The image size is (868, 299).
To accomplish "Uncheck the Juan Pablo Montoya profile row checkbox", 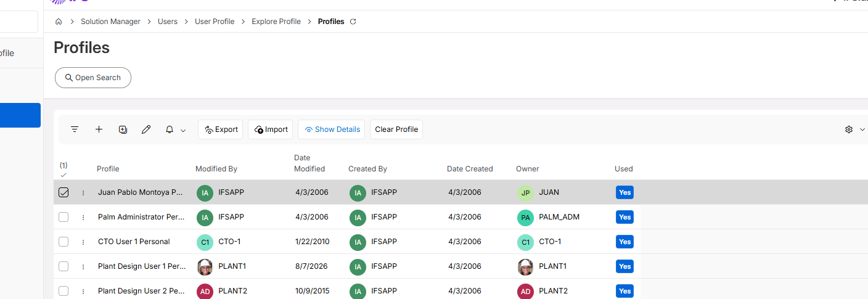I will 63,192.
